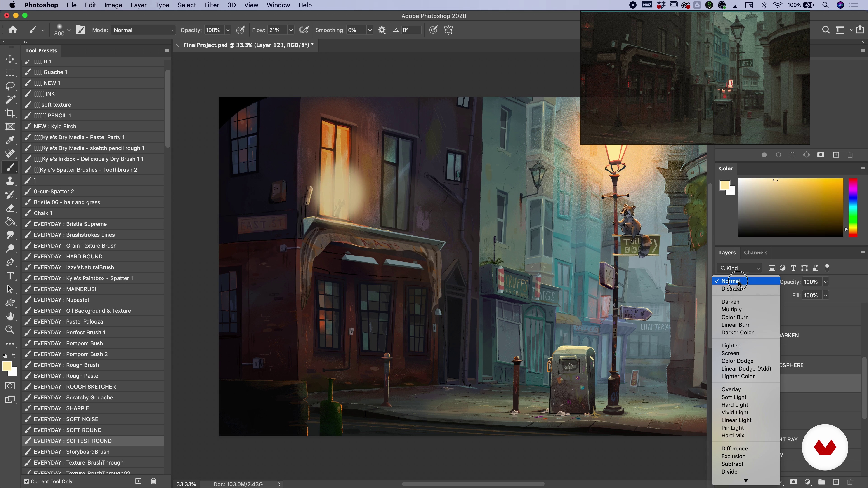Select the Clone Stamp tool
868x488 pixels.
point(10,181)
